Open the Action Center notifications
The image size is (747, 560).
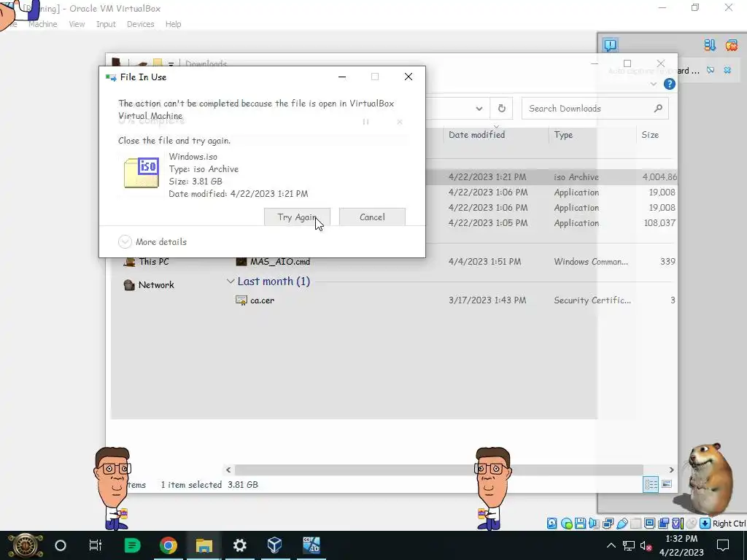pyautogui.click(x=723, y=545)
